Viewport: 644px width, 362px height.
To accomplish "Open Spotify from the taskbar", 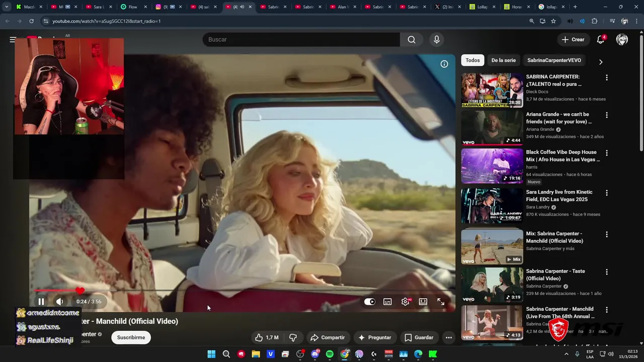I will [x=330, y=354].
